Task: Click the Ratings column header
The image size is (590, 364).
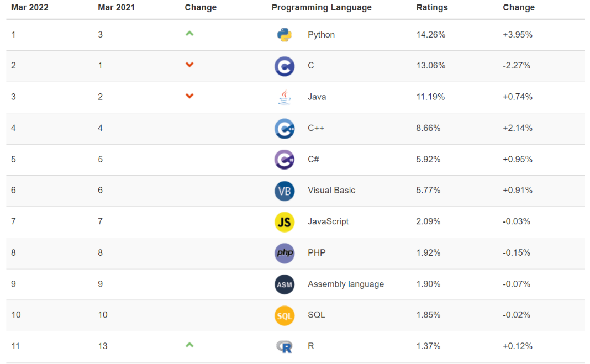Action: [432, 8]
